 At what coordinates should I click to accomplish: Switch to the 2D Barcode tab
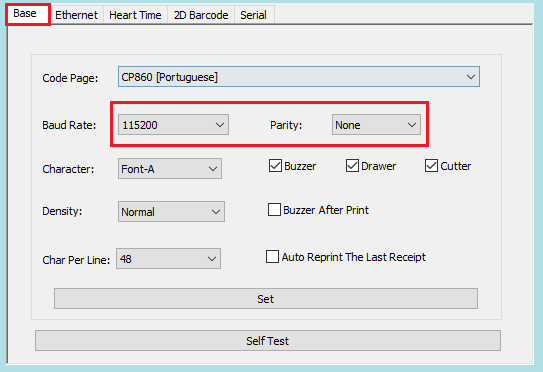201,15
